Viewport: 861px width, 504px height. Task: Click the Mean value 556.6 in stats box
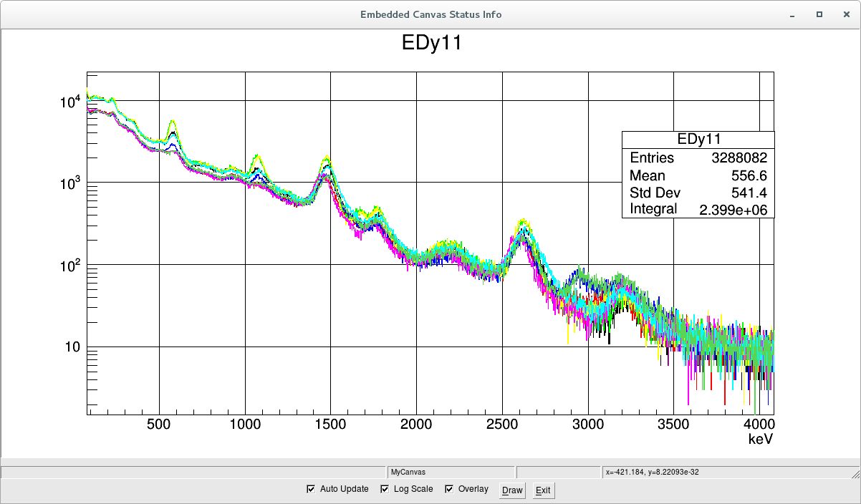tap(748, 175)
